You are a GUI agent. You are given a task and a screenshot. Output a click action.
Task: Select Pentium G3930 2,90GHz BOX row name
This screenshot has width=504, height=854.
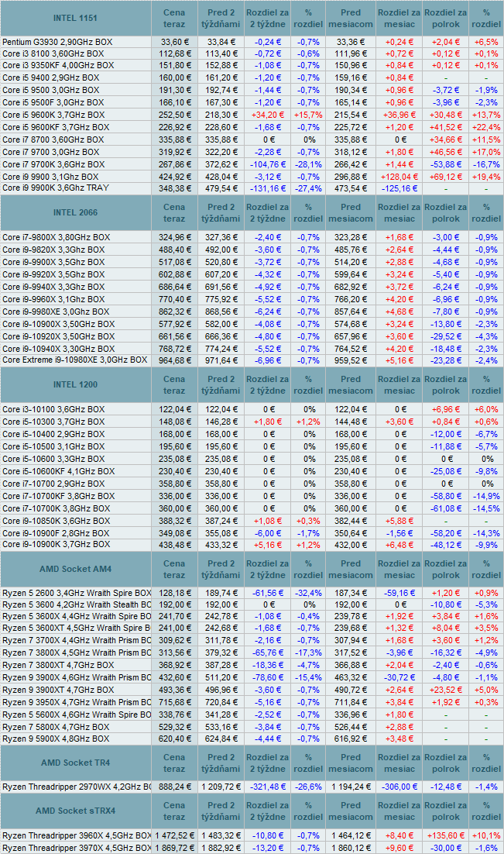point(57,42)
